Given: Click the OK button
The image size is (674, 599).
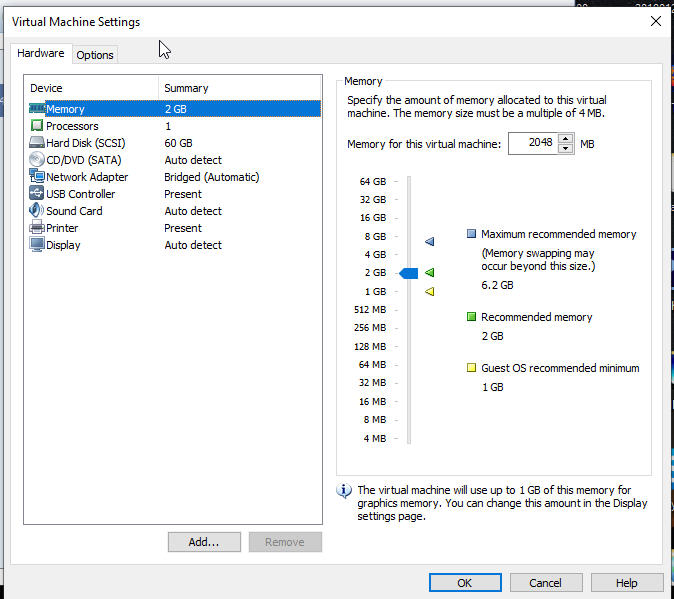Looking at the screenshot, I should 465,583.
